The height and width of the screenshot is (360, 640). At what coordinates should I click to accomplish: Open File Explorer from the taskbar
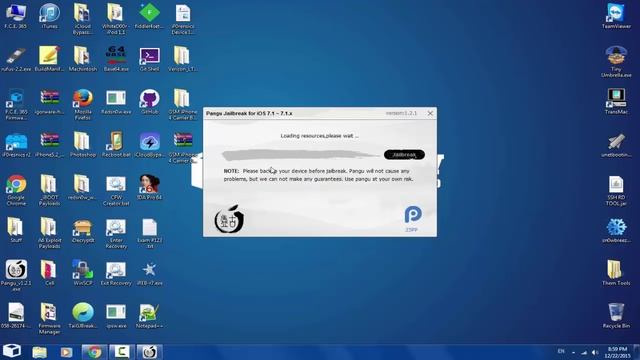click(40, 352)
